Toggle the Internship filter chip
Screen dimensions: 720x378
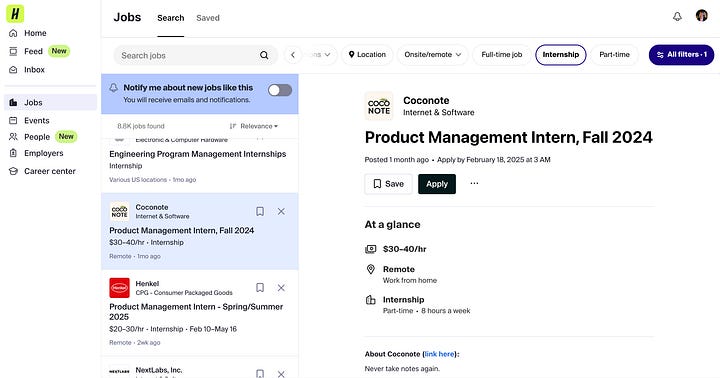pyautogui.click(x=561, y=55)
